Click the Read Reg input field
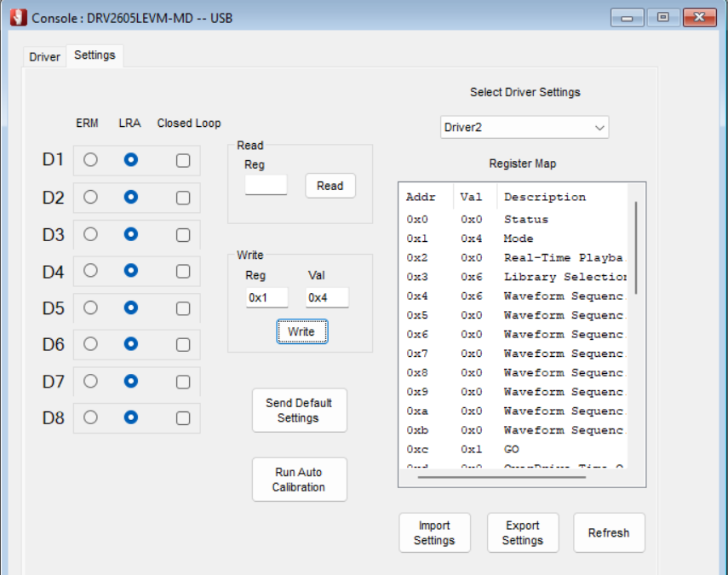This screenshot has height=575, width=728. [266, 185]
